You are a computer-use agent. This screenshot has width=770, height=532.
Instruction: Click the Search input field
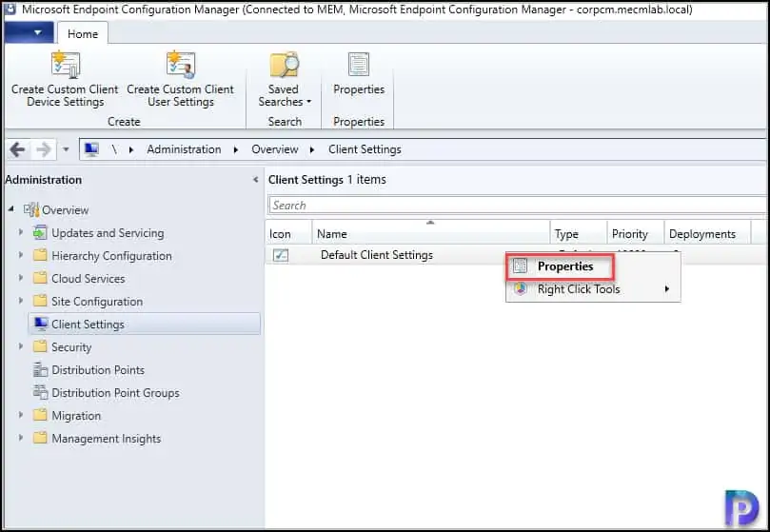pos(518,206)
